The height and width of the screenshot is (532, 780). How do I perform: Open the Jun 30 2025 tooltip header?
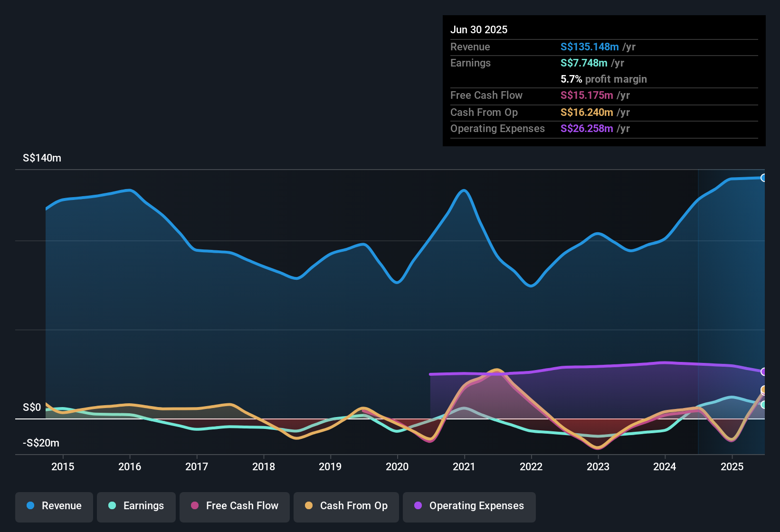point(479,29)
